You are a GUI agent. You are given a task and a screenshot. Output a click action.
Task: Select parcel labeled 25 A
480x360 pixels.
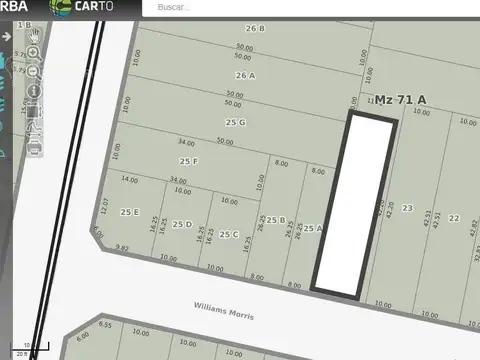tap(313, 228)
